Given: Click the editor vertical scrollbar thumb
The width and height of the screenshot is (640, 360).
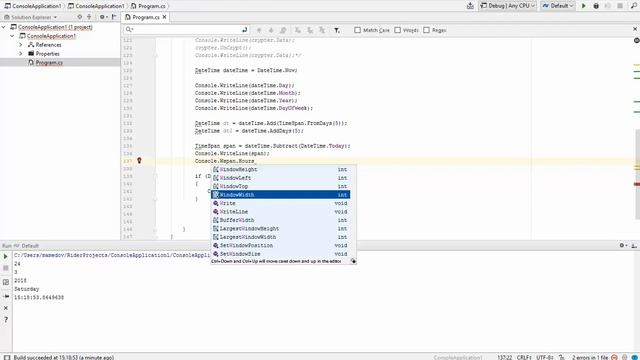Looking at the screenshot, I should [637, 173].
